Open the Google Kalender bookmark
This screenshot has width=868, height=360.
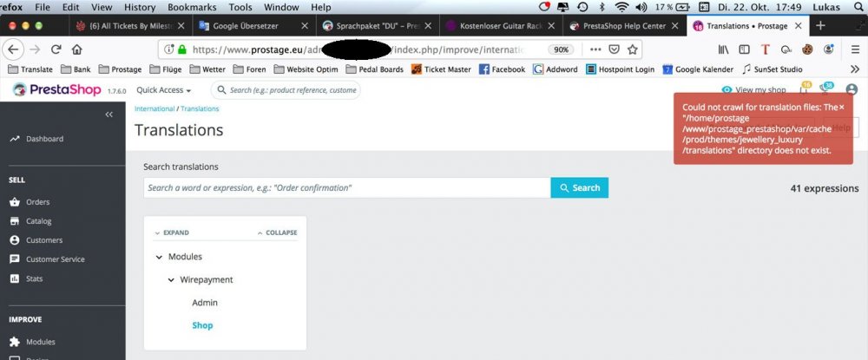[x=698, y=69]
